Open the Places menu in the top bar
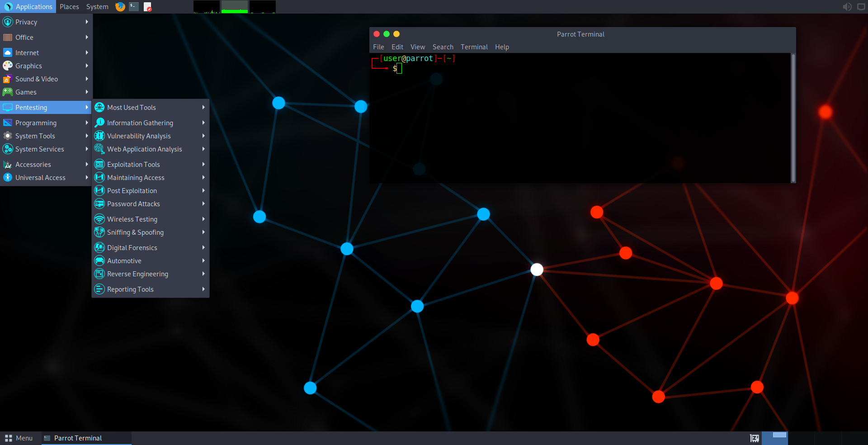868x445 pixels. (69, 7)
